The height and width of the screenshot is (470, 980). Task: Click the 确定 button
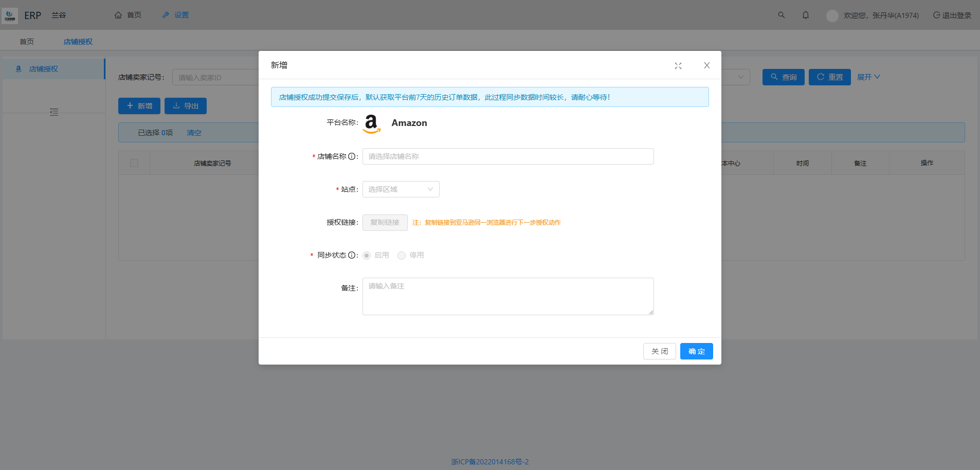[696, 351]
